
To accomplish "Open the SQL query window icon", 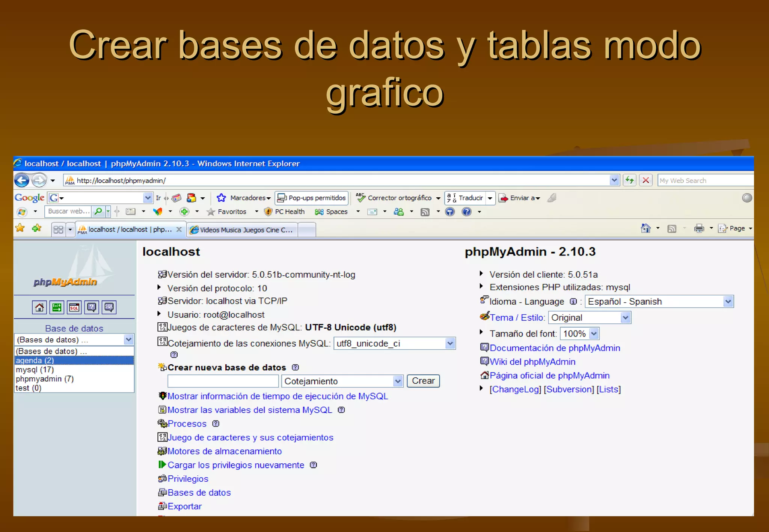I will (x=74, y=308).
